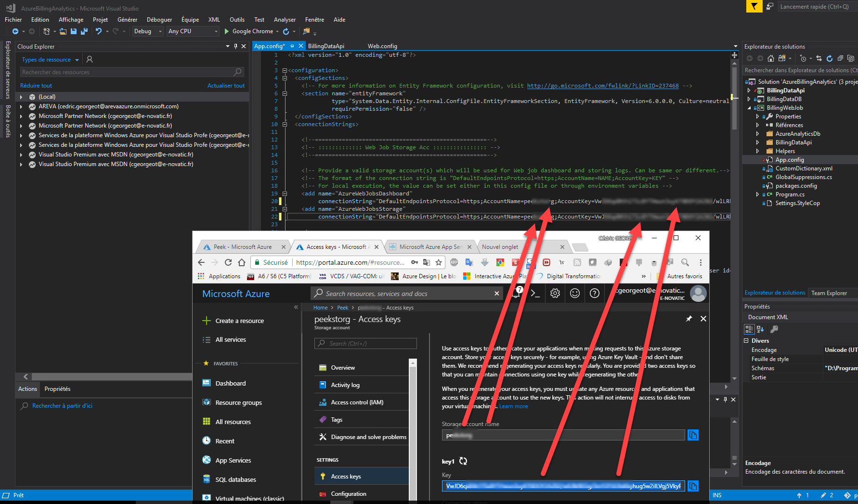Click Create a resource in Azure sidebar
Image resolution: width=858 pixels, height=504 pixels.
(x=239, y=321)
